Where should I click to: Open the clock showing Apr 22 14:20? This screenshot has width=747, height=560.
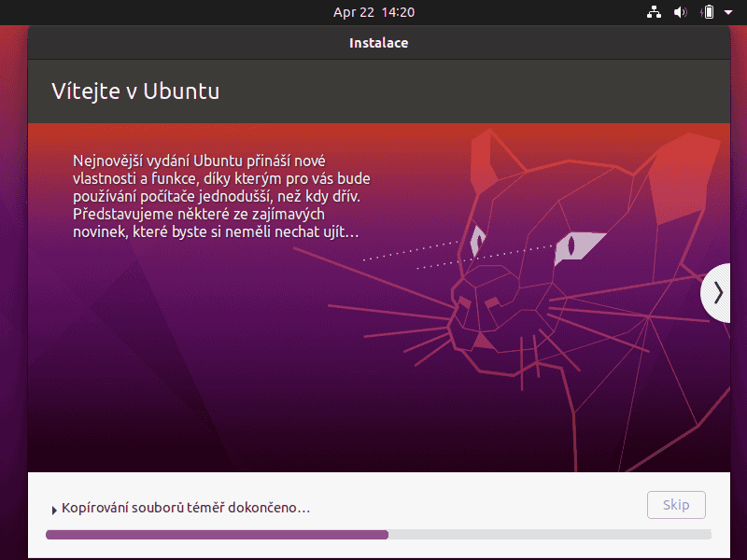374,12
